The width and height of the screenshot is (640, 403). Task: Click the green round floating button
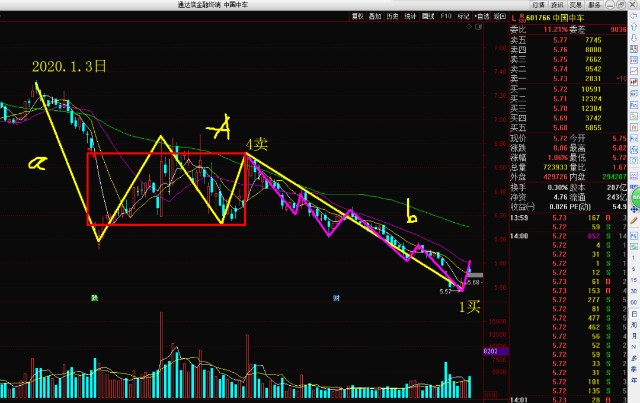636,198
